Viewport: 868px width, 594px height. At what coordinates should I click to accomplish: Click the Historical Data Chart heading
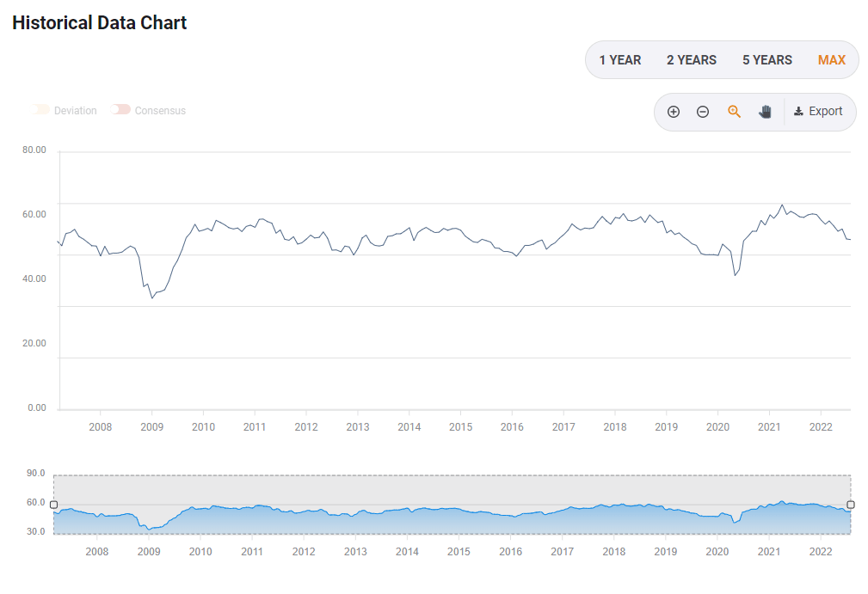tap(100, 23)
